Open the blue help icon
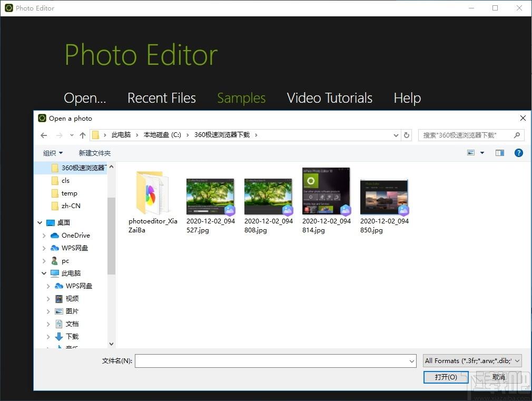532x401 pixels. (x=518, y=153)
